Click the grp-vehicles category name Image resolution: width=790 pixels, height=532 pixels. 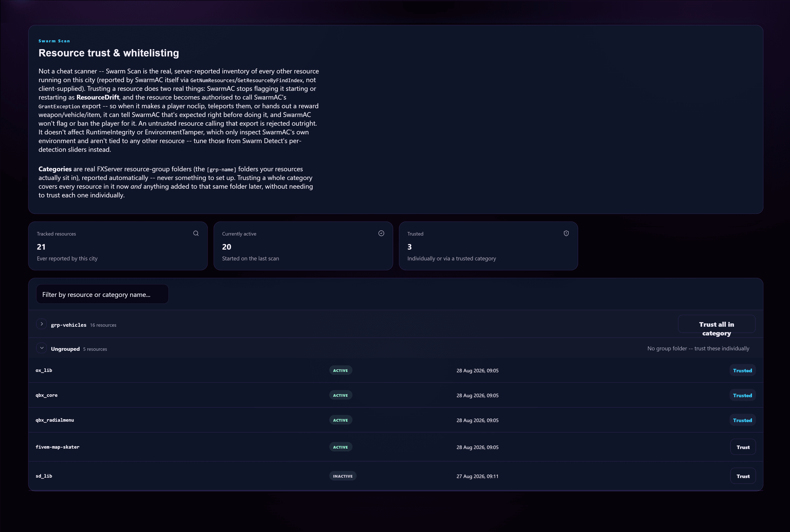(69, 325)
